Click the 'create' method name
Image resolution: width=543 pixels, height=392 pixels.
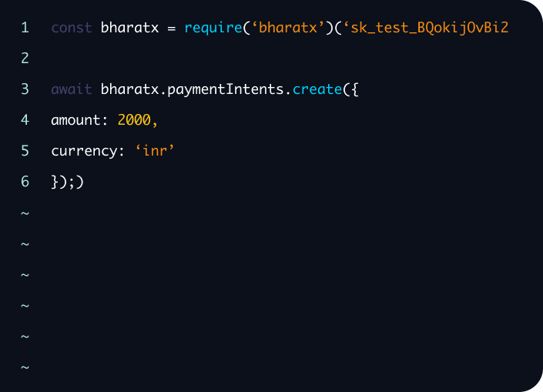click(x=317, y=89)
